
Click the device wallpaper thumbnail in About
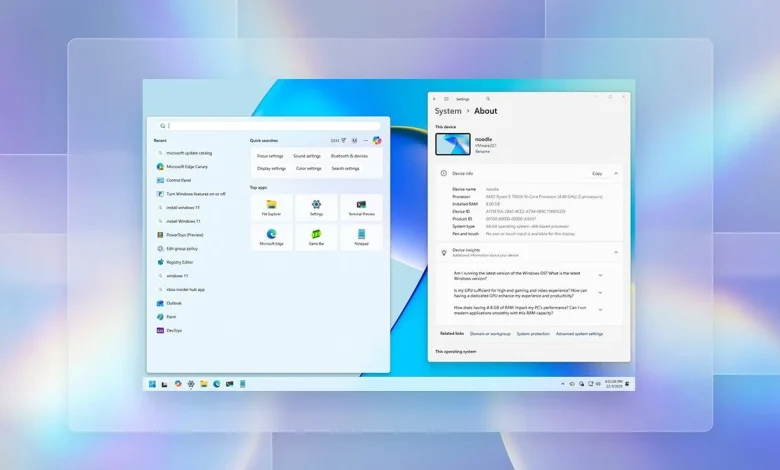pyautogui.click(x=453, y=144)
